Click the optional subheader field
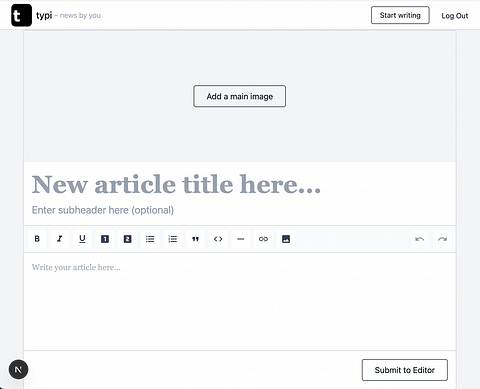Screen dimensions: 480x389 (240, 210)
